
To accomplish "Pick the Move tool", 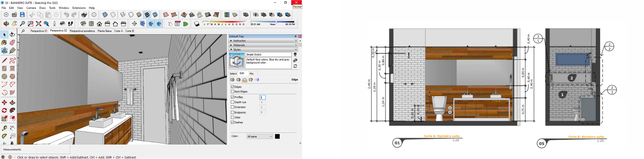I will click(4, 103).
